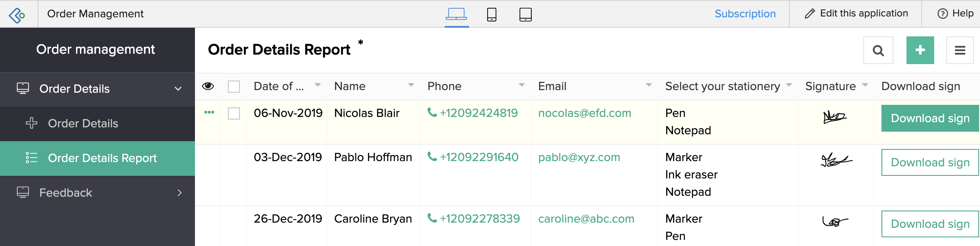This screenshot has height=246, width=980.
Task: Click the Zoho Creator logo icon
Action: pos(17,15)
